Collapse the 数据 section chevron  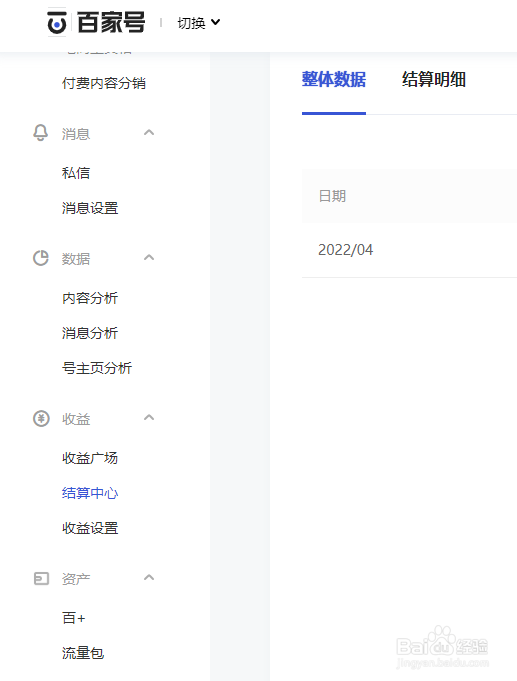(149, 257)
